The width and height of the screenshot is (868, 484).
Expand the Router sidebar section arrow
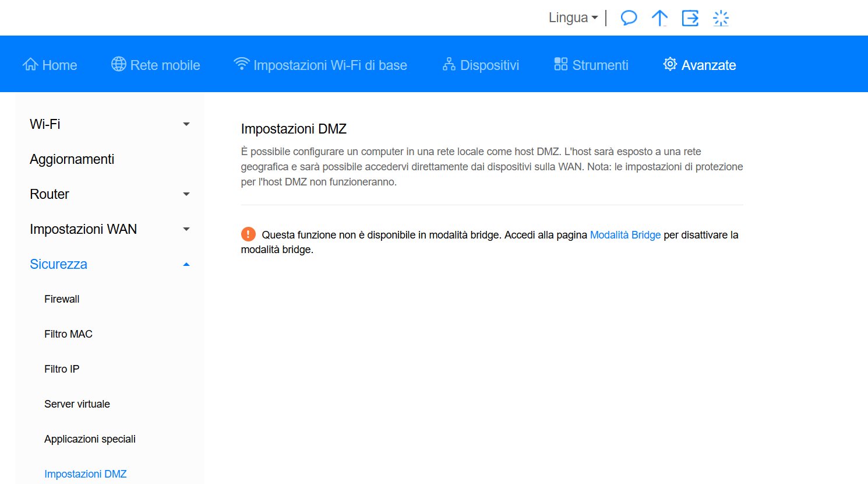coord(186,194)
